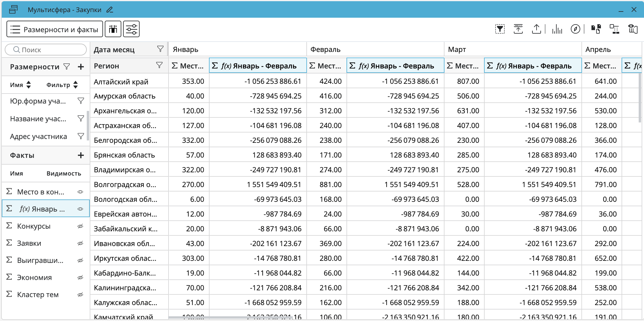Hide the Место в кон... fact
The height and width of the screenshot is (321, 644).
(x=80, y=192)
